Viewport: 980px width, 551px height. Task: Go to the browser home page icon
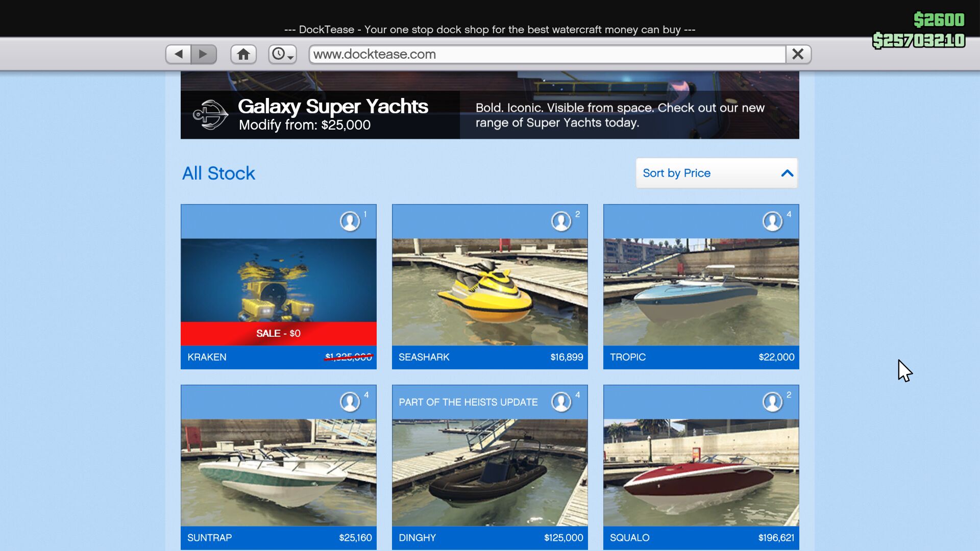point(243,54)
